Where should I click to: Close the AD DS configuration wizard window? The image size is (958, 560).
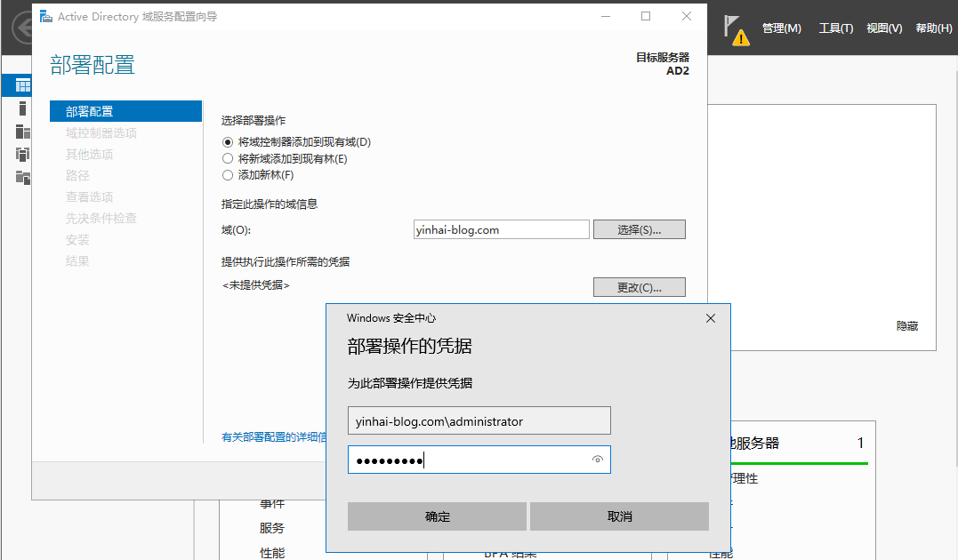click(687, 17)
